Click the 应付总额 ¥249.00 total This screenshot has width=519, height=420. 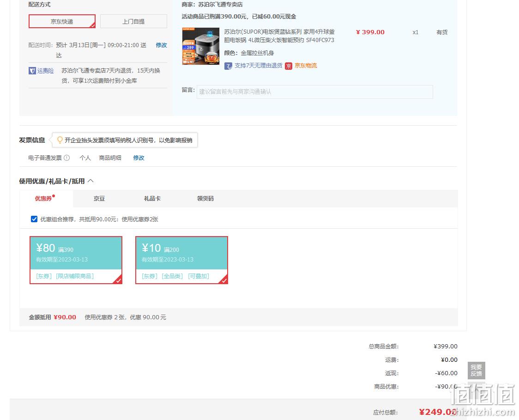(438, 412)
